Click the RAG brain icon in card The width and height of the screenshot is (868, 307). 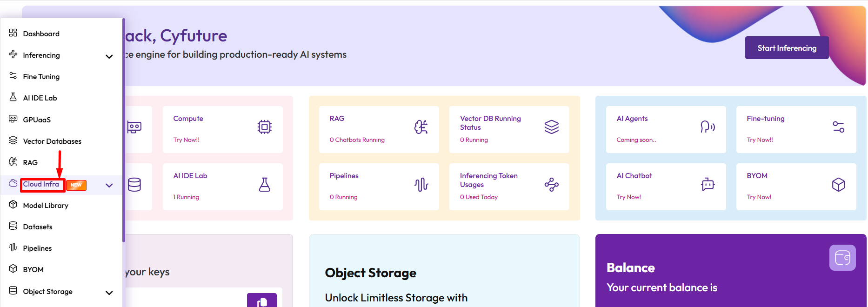[421, 127]
